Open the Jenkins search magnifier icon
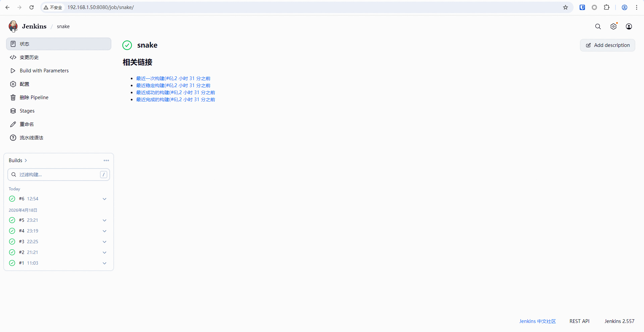Viewport: 644px width, 332px height. pos(598,26)
